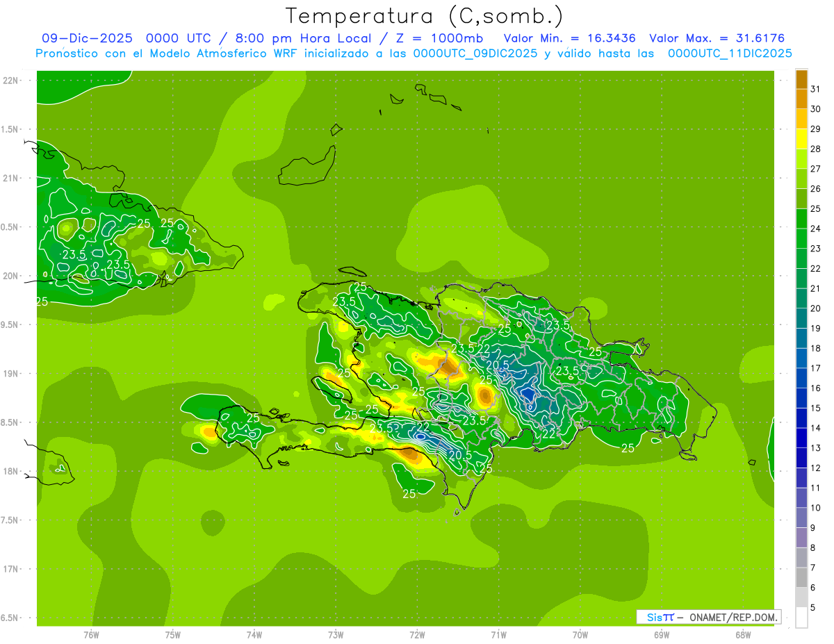Click the "17N" latitude axis label
This screenshot has width=834, height=644.
pyautogui.click(x=11, y=569)
